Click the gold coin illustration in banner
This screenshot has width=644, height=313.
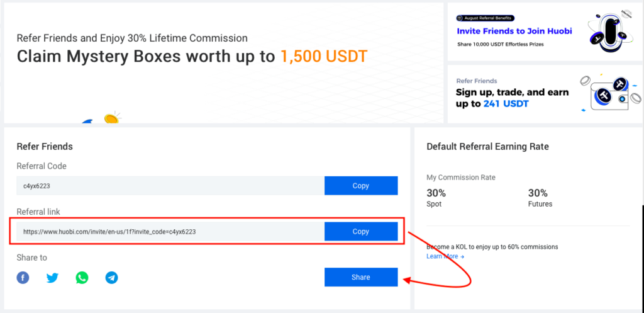pyautogui.click(x=111, y=118)
